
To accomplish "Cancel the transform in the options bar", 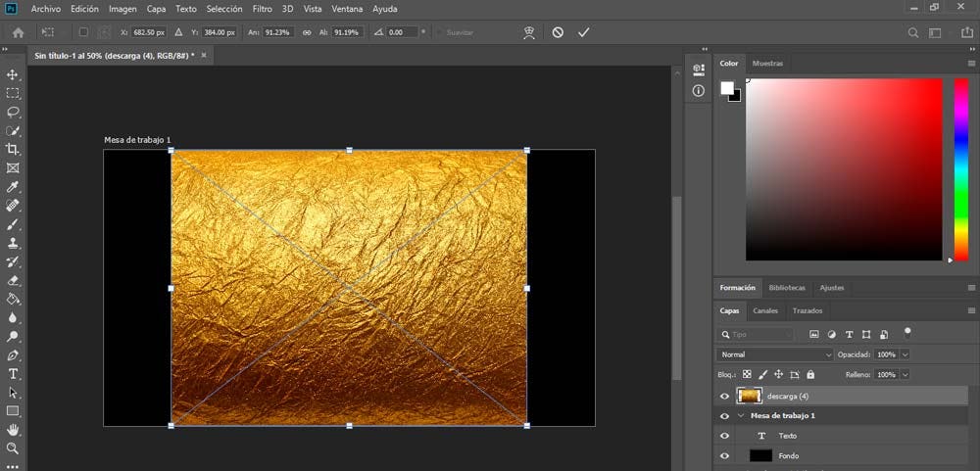I will pos(558,32).
